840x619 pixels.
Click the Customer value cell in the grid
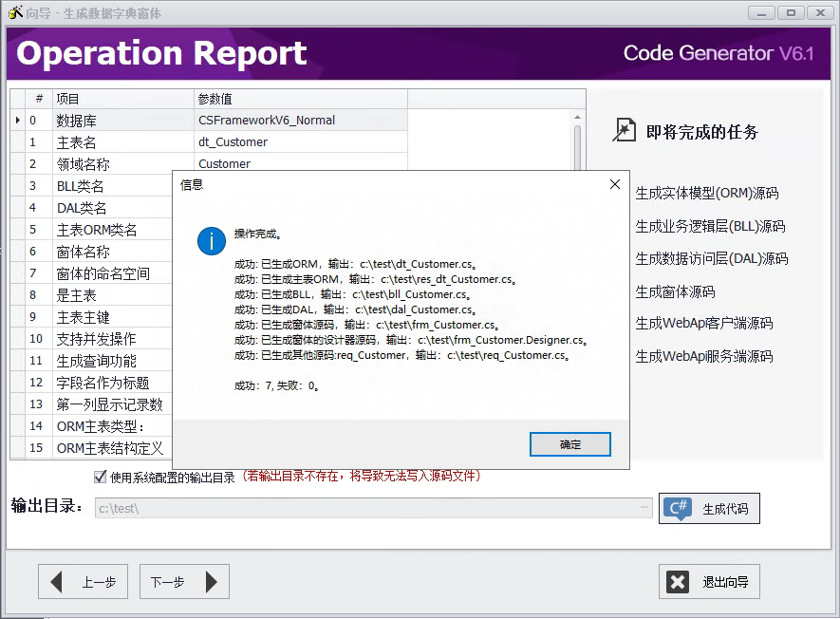pyautogui.click(x=301, y=163)
